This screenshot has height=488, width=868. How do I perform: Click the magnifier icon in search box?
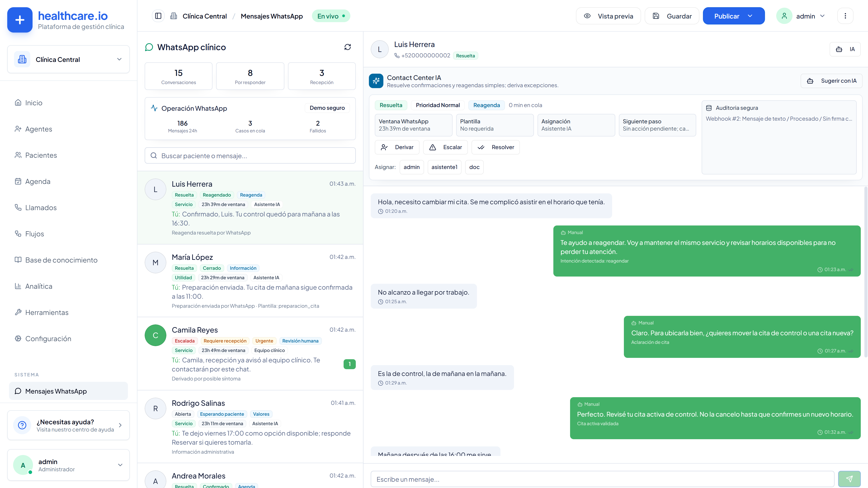click(154, 156)
